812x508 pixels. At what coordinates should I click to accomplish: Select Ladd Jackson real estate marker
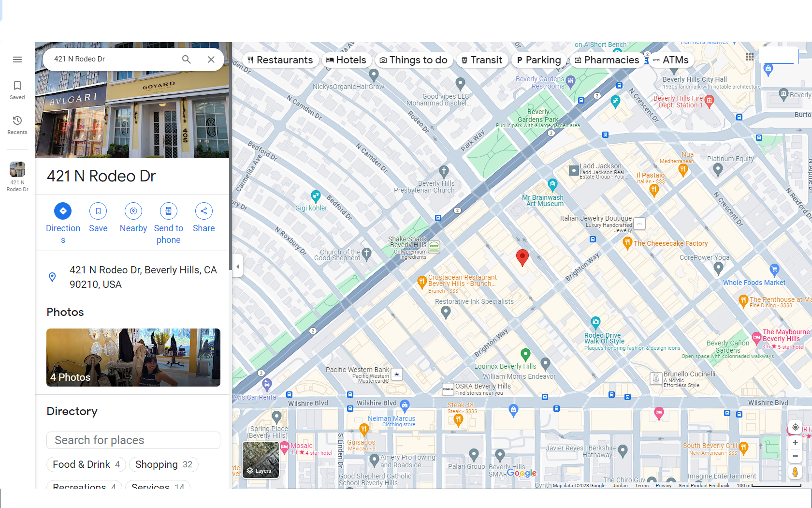tap(574, 170)
